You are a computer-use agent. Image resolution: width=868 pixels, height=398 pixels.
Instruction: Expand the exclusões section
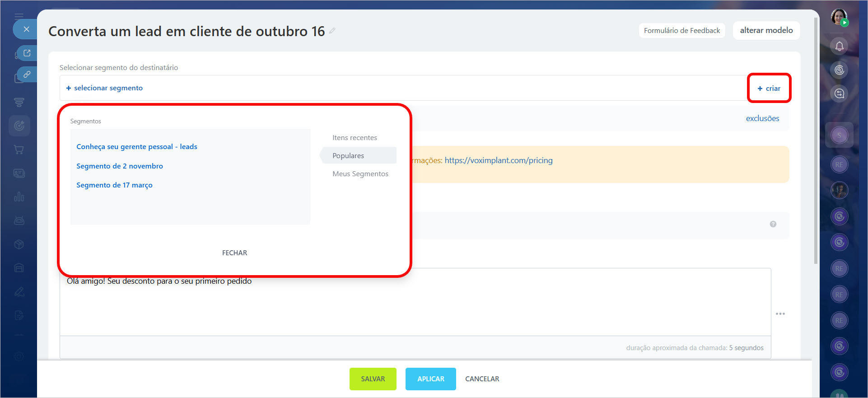coord(762,118)
